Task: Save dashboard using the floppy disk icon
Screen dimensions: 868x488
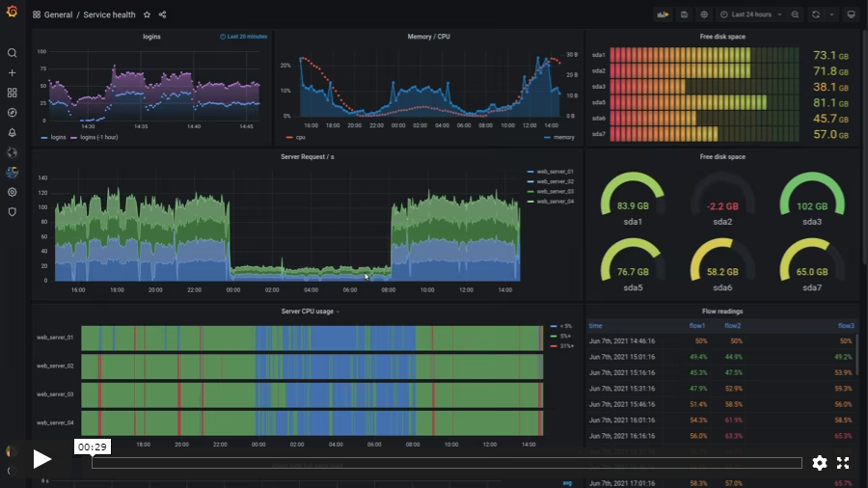Action: coord(684,14)
